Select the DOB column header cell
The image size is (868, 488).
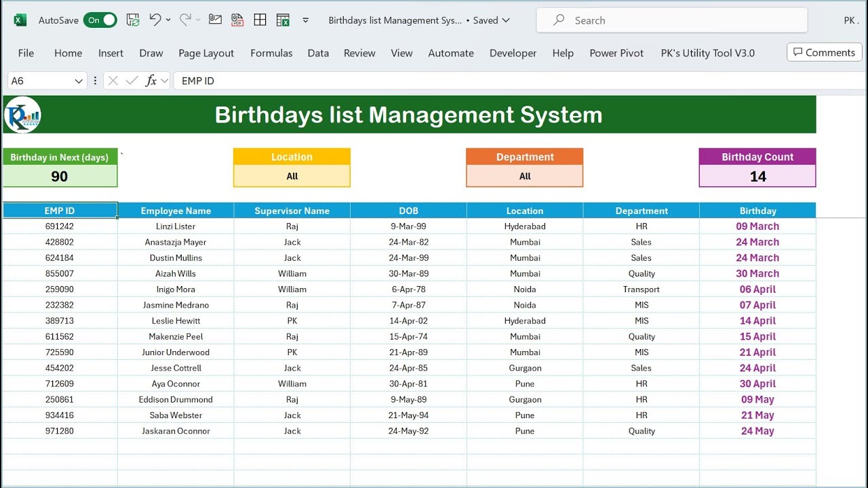coord(409,211)
